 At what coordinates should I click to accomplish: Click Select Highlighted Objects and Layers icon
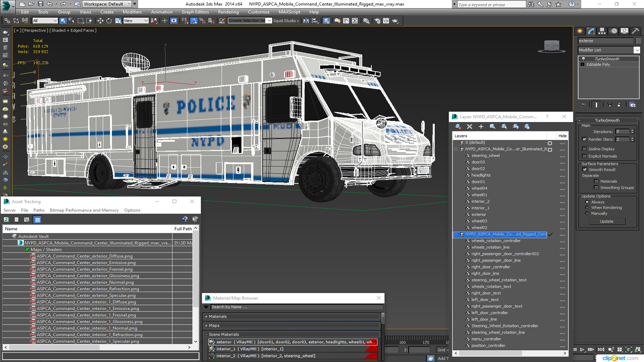tap(492, 126)
